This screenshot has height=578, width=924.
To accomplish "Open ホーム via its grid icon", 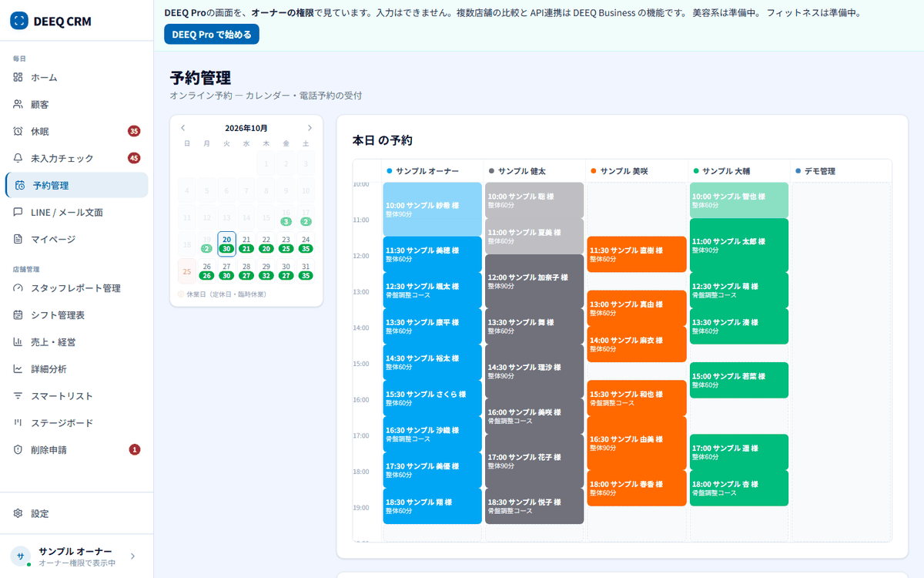I will pos(18,77).
